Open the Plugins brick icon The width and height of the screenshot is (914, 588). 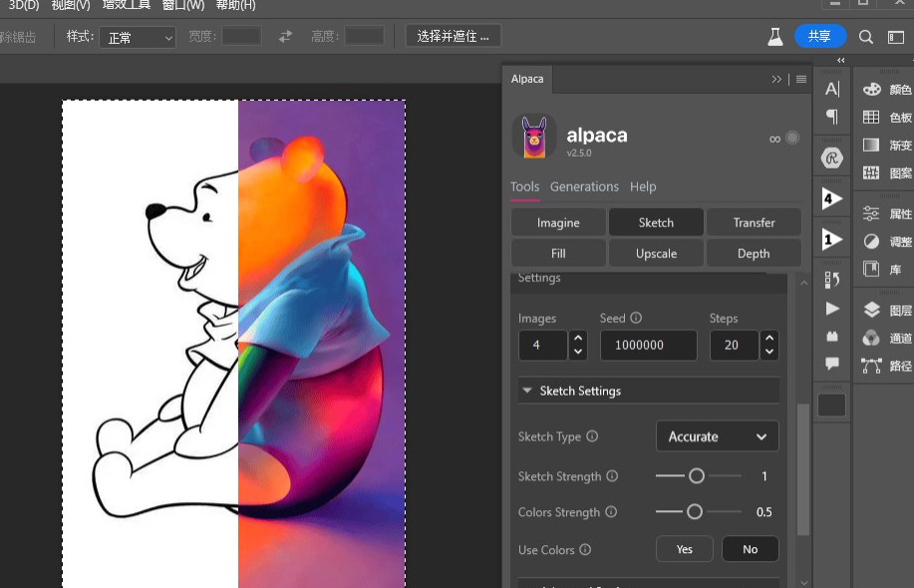pyautogui.click(x=832, y=336)
